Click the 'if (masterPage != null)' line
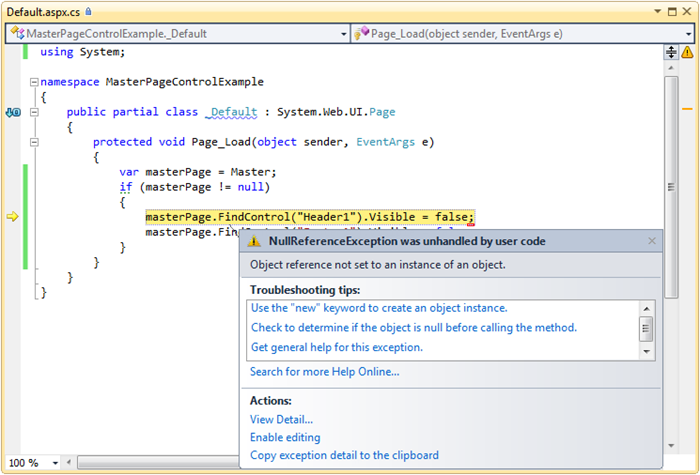Image resolution: width=700 pixels, height=475 pixels. tap(195, 187)
